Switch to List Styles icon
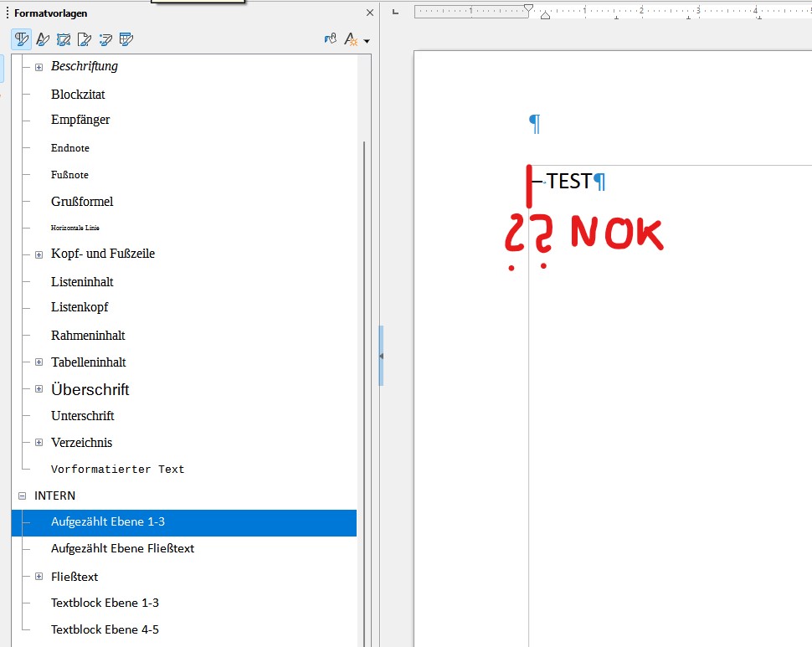Viewport: 812px width, 647px height. pyautogui.click(x=105, y=39)
